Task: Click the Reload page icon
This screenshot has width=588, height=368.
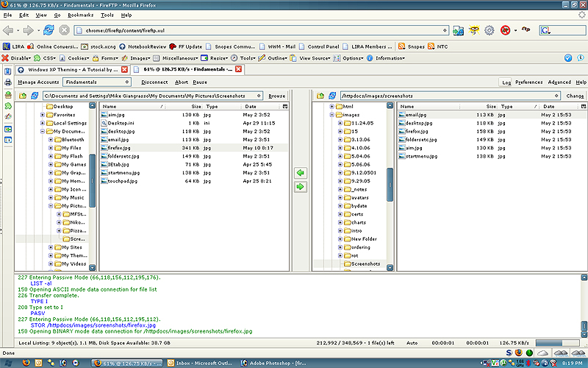Action: (49, 30)
